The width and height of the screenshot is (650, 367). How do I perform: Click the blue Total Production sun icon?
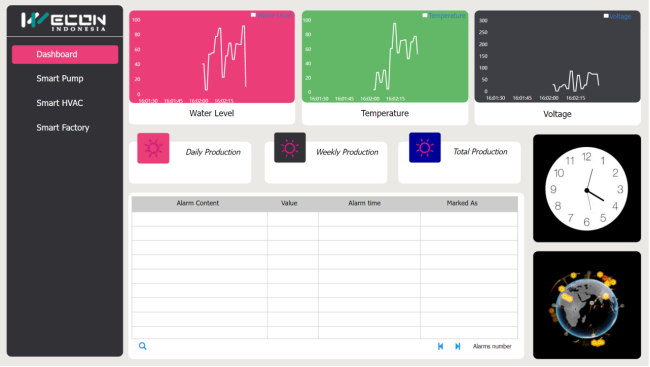(x=424, y=148)
